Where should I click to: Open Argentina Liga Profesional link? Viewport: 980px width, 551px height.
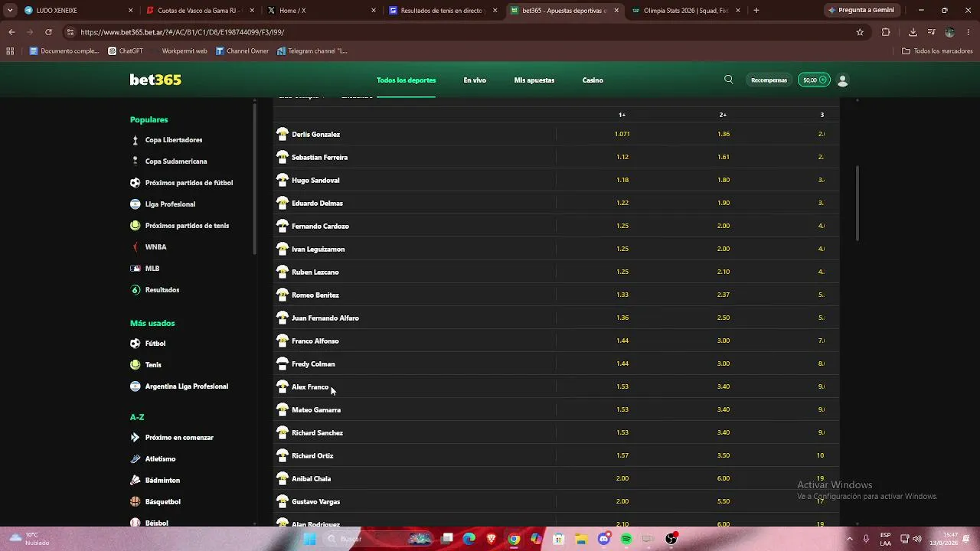tap(187, 386)
